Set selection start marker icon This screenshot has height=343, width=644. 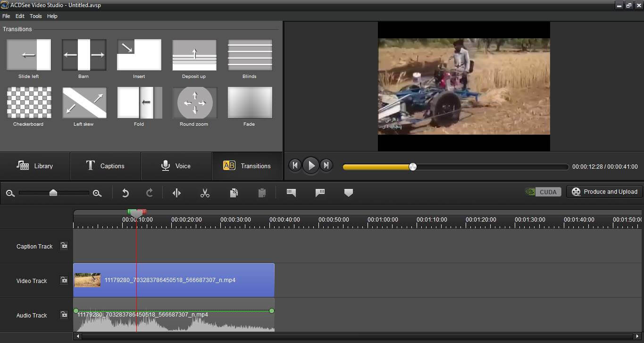click(291, 193)
